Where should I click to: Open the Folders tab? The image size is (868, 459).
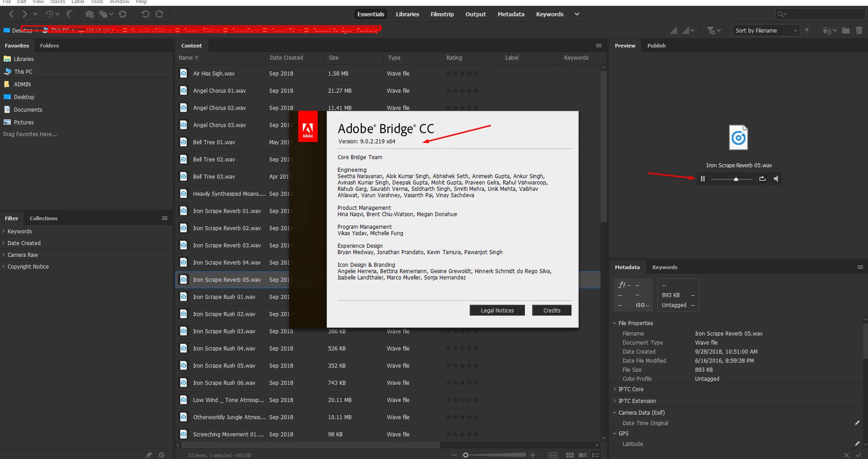pyautogui.click(x=49, y=46)
